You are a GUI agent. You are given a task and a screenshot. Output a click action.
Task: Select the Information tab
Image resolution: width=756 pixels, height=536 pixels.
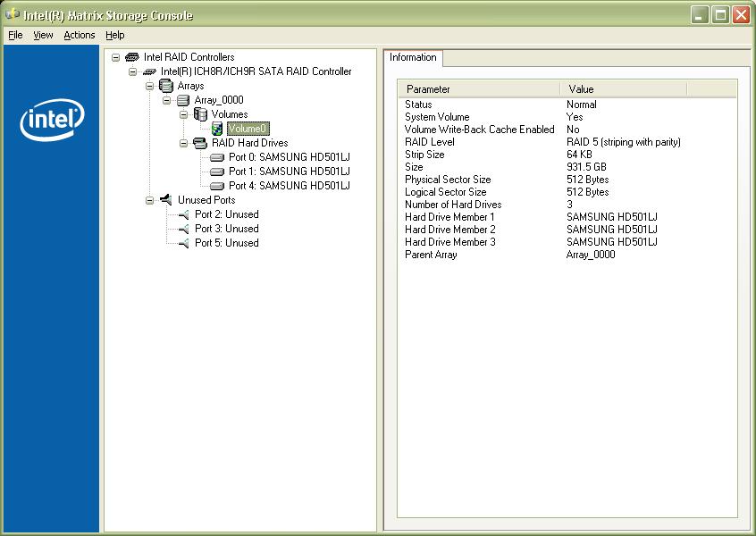(x=413, y=57)
